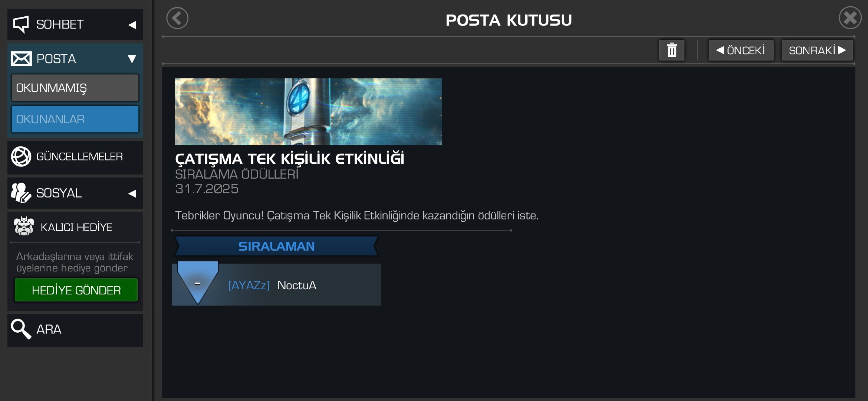This screenshot has width=868, height=401.
Task: Collapse the Posta section arrow
Action: coord(132,59)
